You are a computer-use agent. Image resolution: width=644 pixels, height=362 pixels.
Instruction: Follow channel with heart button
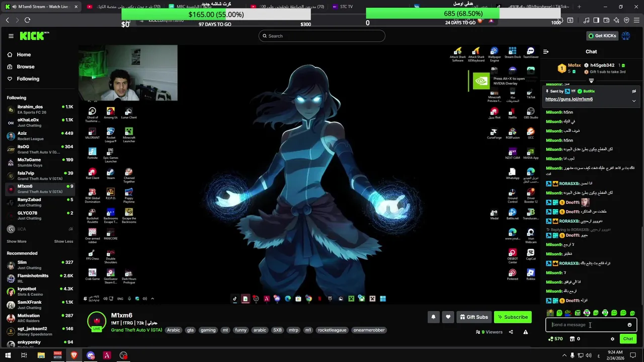(448, 317)
